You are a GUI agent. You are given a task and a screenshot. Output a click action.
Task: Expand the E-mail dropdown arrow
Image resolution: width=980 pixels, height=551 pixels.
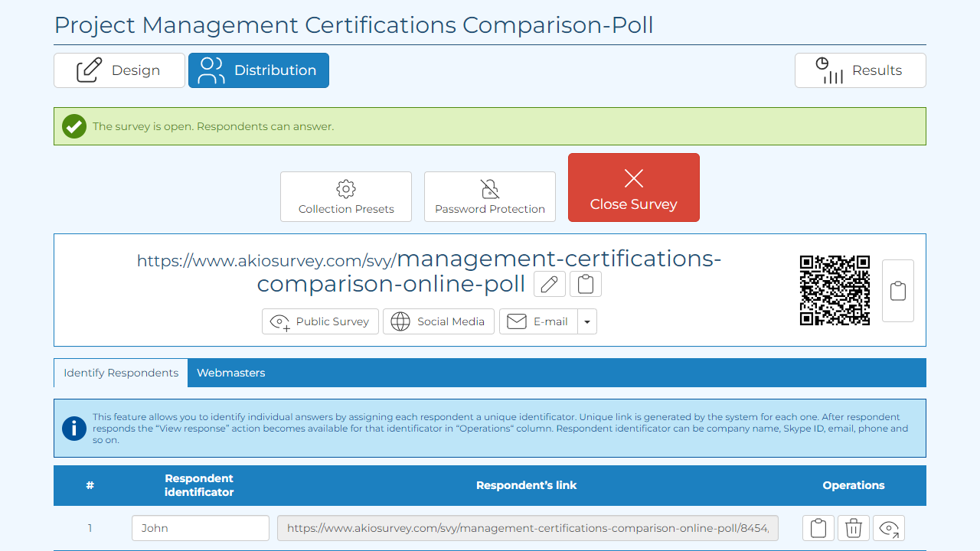(587, 321)
